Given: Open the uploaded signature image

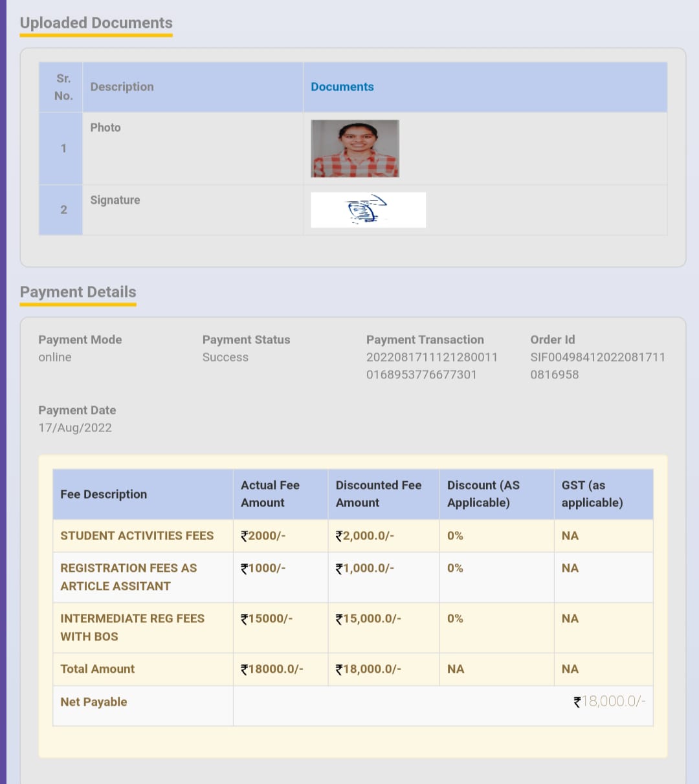Looking at the screenshot, I should [368, 210].
